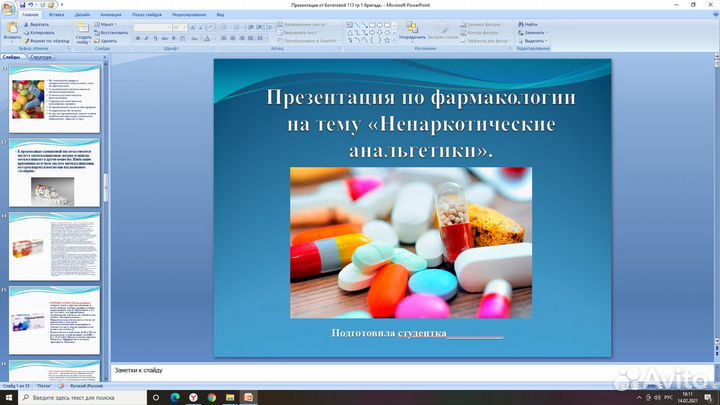Open font size combo box
Image resolution: width=720 pixels, height=405 pixels.
[x=180, y=28]
